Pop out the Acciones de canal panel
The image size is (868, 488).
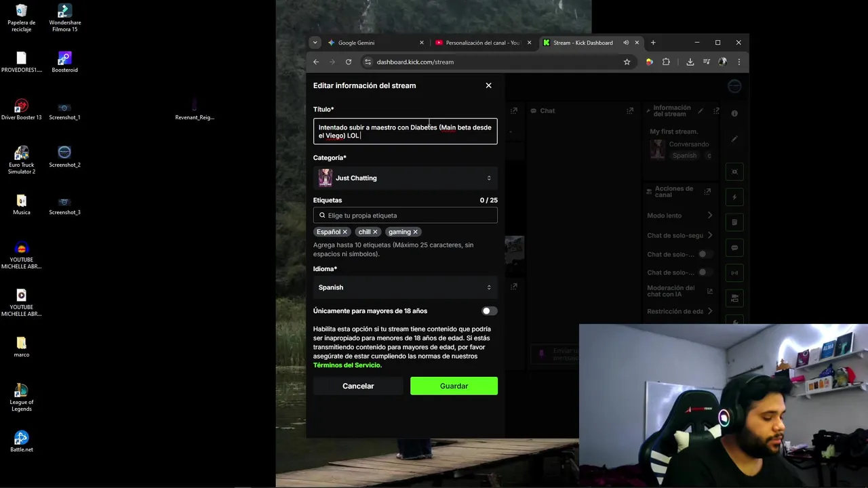coord(707,192)
